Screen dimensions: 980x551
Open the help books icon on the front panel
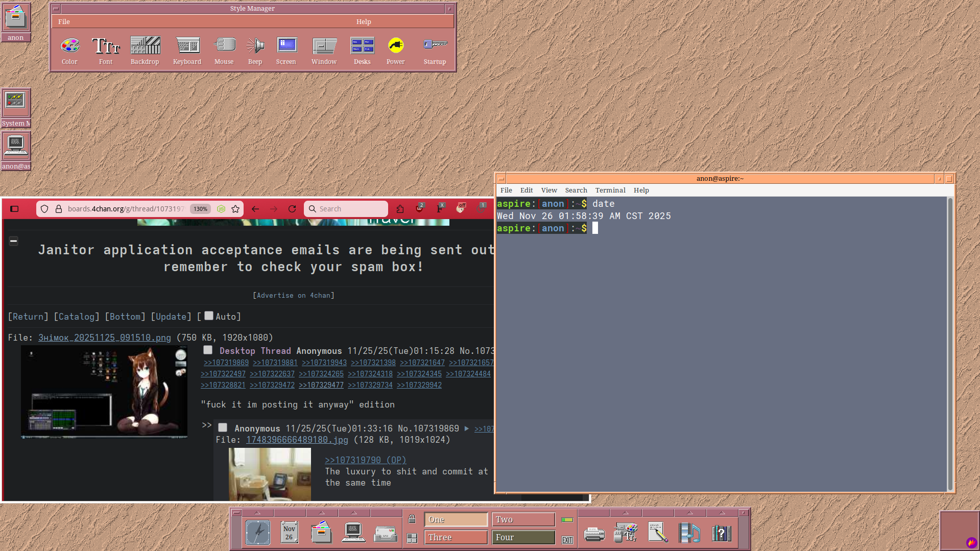point(722,534)
